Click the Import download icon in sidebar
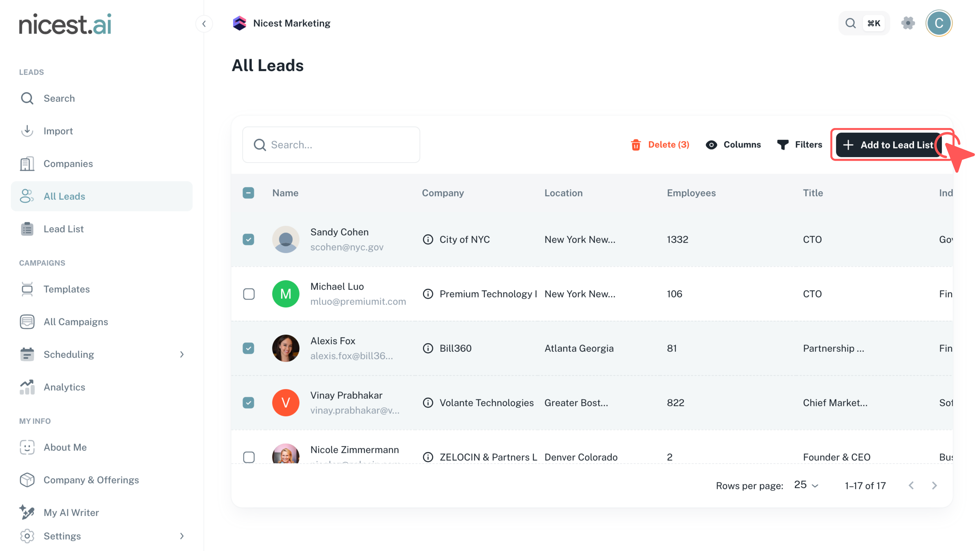The width and height of the screenshot is (980, 551). point(27,131)
